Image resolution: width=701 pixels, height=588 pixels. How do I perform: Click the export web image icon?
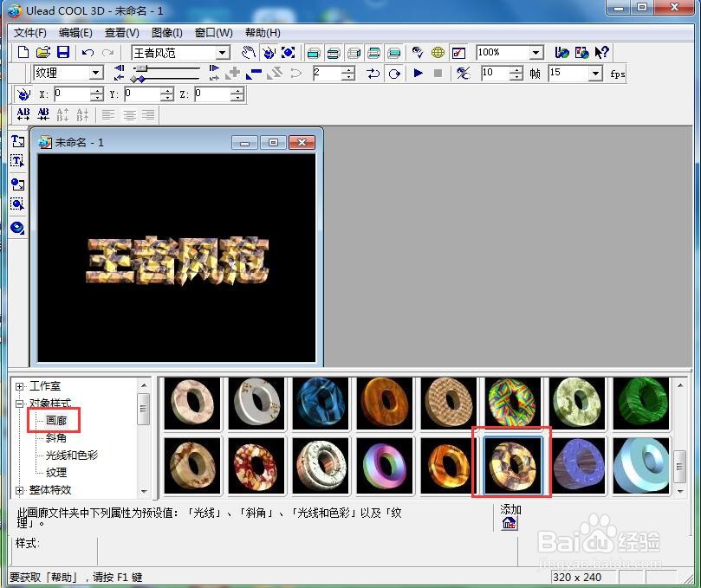[x=581, y=53]
